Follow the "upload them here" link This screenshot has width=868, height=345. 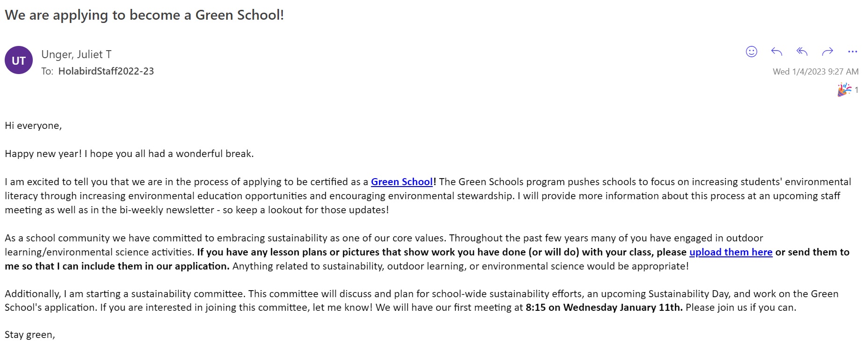730,252
